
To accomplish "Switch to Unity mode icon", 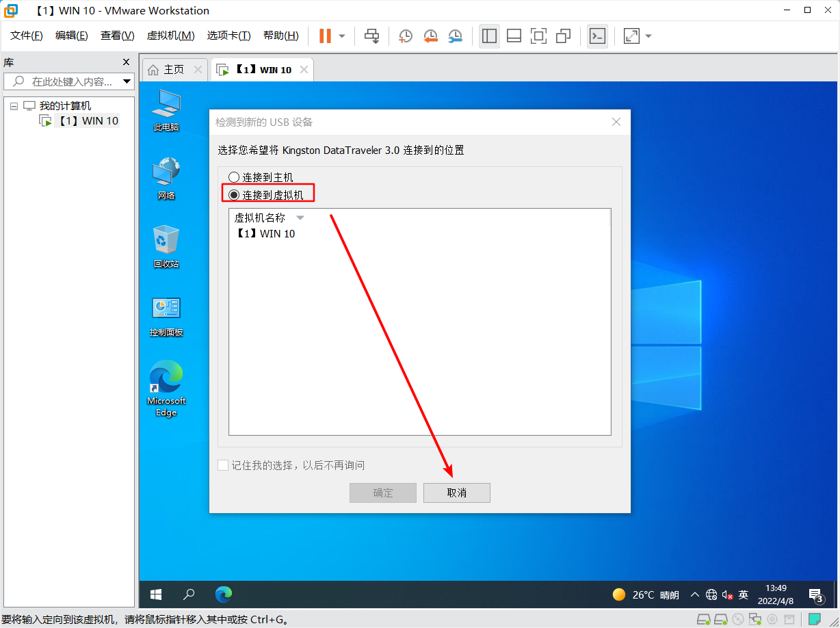I will click(564, 36).
